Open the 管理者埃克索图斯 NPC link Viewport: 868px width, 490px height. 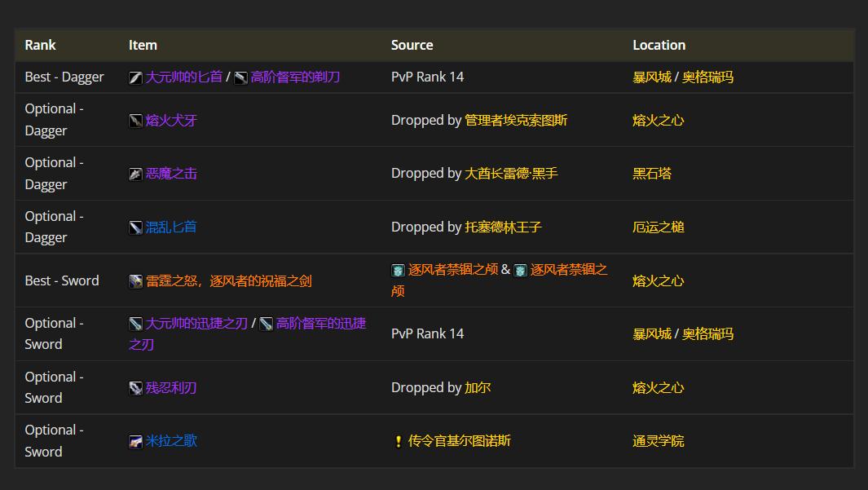tap(516, 120)
